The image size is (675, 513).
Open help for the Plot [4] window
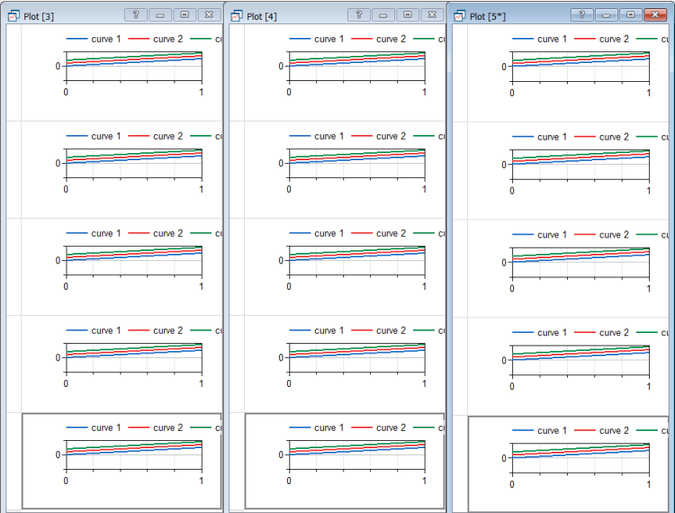[x=359, y=15]
